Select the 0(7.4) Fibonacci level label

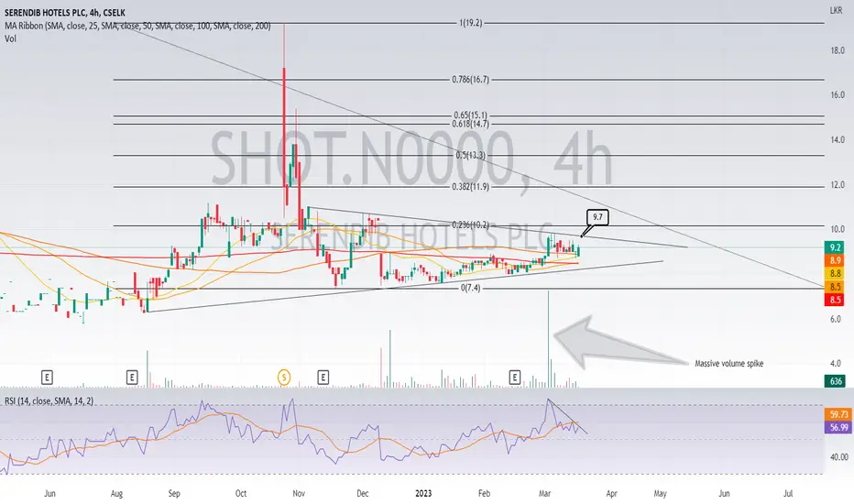pyautogui.click(x=471, y=289)
